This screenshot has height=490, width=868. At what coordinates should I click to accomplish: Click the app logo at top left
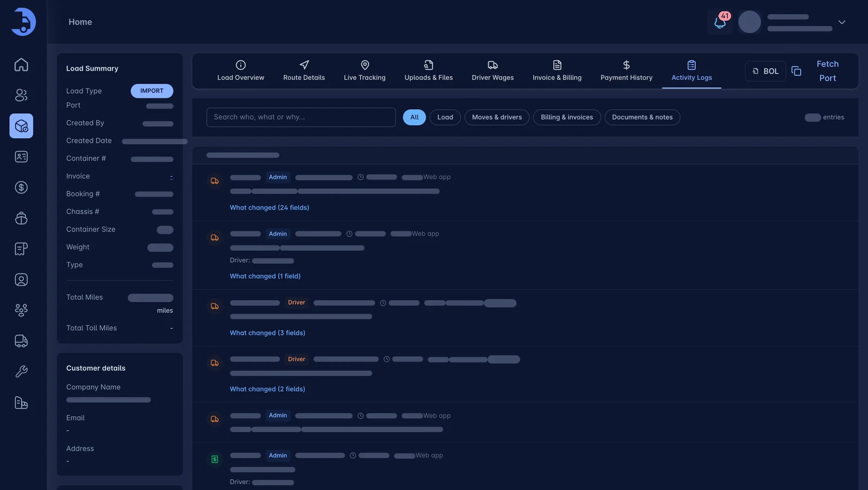pyautogui.click(x=23, y=22)
